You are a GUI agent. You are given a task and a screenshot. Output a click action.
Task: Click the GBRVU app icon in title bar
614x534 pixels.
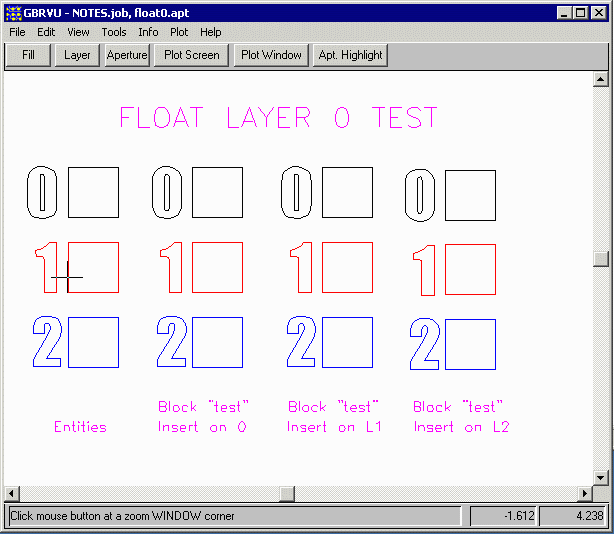click(13, 13)
